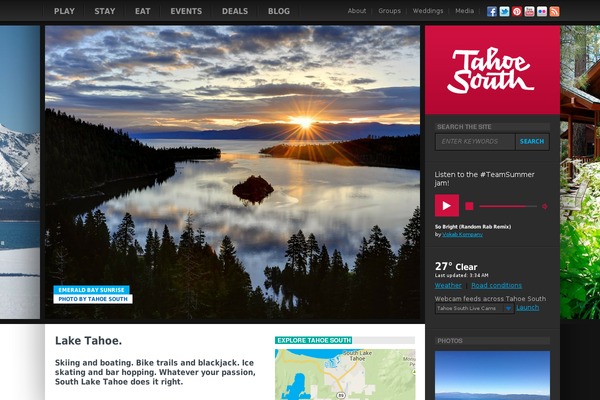Open the Explore Tahoe South map

click(345, 374)
